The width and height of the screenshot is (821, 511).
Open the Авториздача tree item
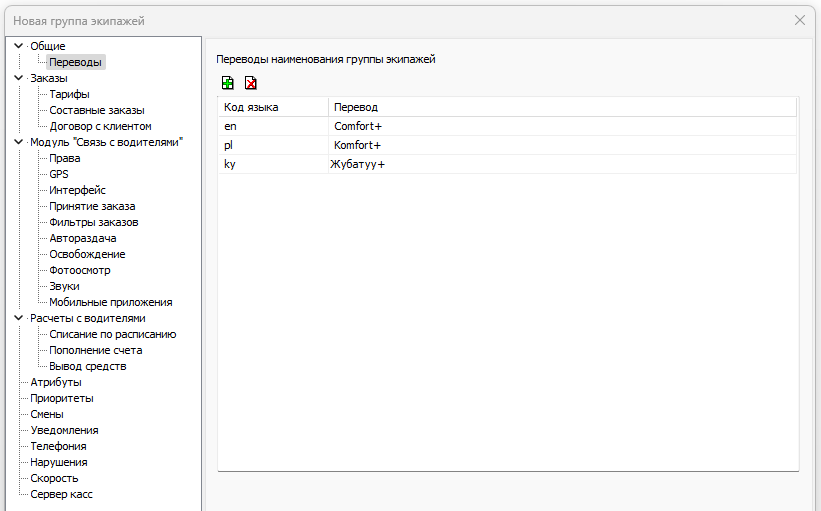point(83,238)
